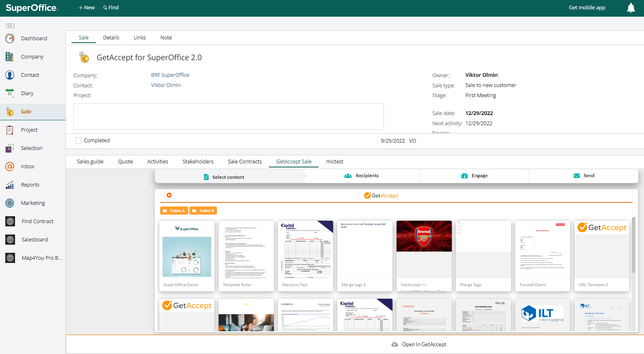Open the New menu

(87, 8)
